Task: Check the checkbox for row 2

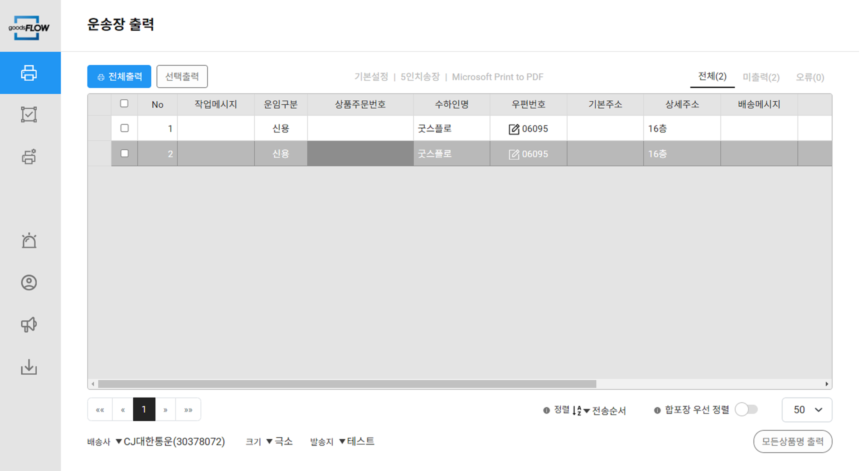Action: [124, 153]
